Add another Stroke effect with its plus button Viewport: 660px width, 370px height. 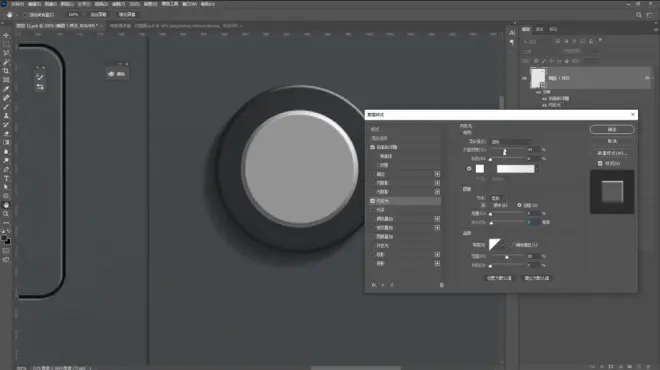tap(437, 174)
